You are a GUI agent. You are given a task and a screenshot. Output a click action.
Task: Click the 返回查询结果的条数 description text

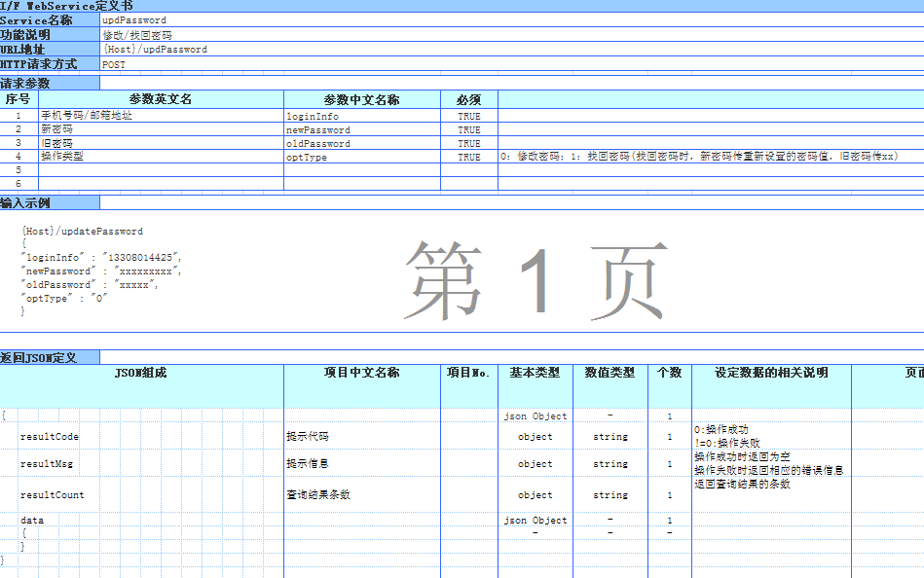[742, 484]
